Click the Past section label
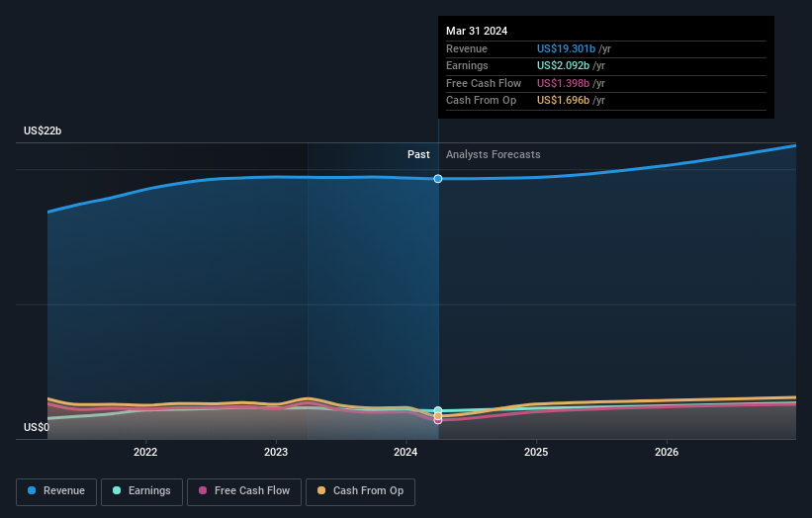 tap(418, 155)
